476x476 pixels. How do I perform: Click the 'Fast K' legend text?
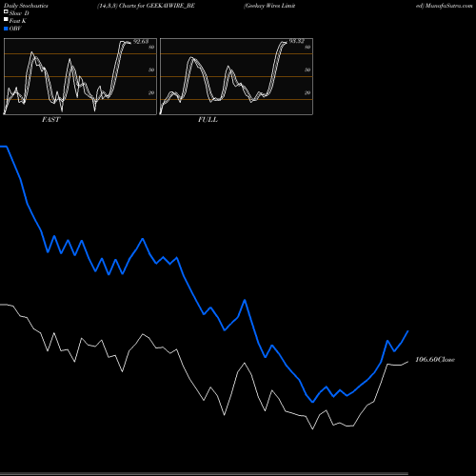[x=18, y=21]
